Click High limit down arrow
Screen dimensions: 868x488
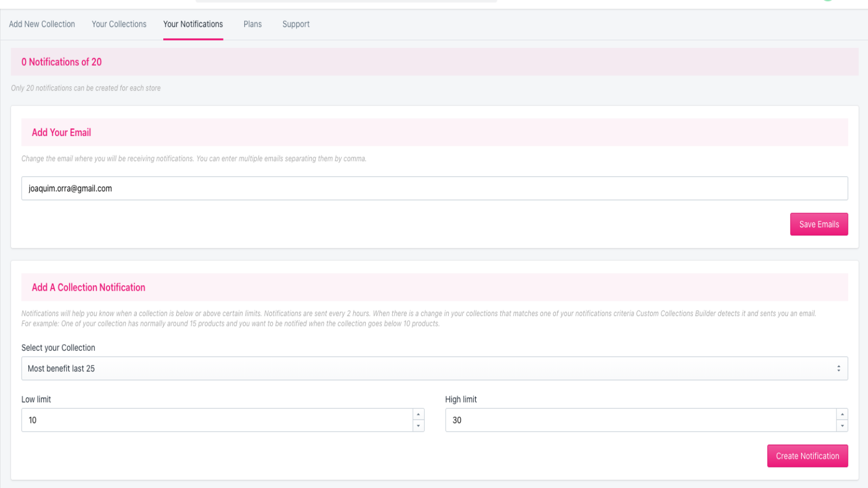842,426
